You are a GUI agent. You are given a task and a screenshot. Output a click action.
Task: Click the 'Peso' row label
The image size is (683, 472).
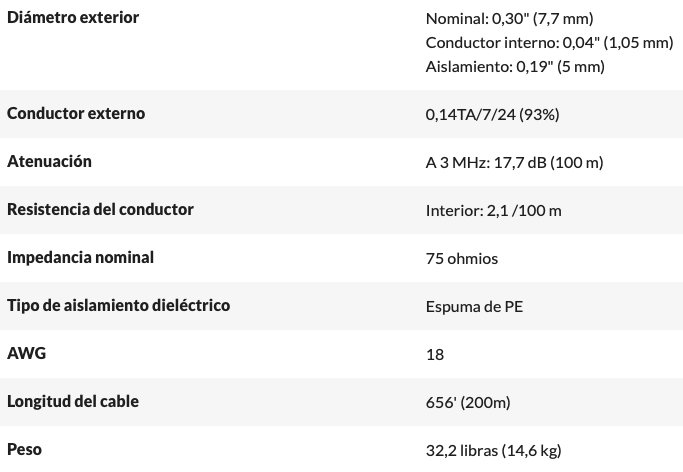click(25, 449)
